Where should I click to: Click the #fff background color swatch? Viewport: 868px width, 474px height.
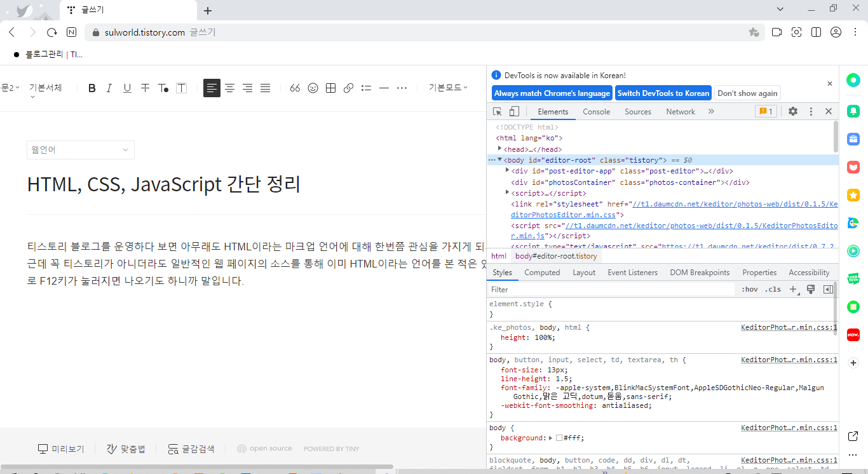click(559, 438)
